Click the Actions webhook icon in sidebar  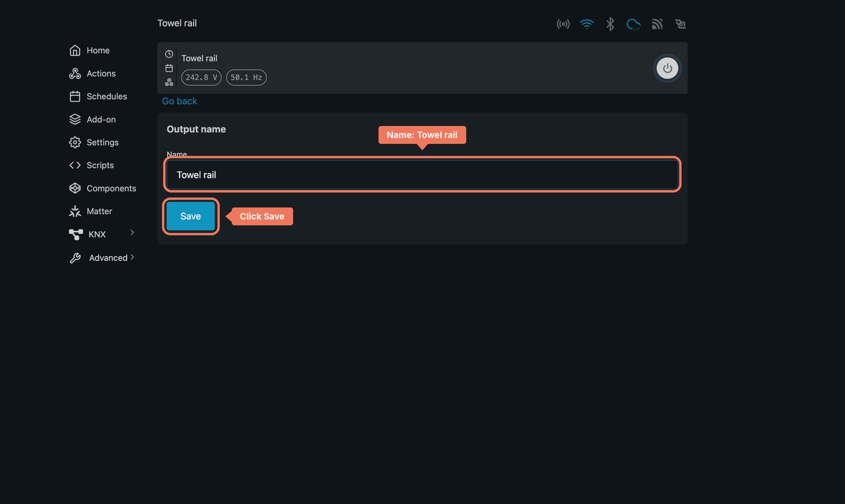[x=75, y=74]
